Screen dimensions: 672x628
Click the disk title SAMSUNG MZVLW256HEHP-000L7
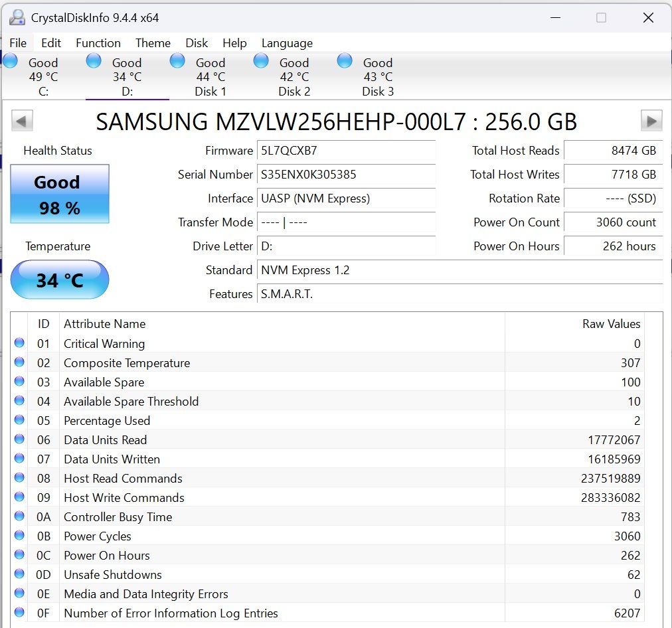click(x=337, y=121)
